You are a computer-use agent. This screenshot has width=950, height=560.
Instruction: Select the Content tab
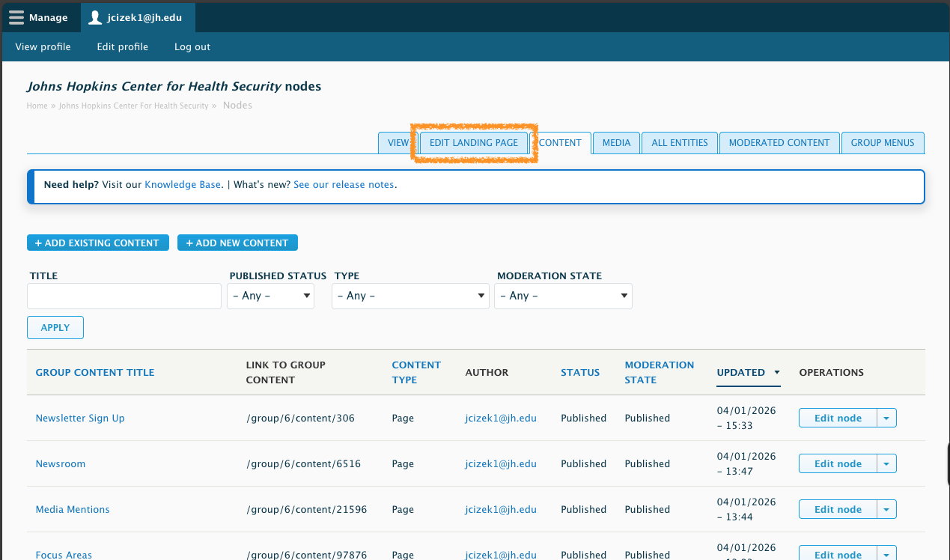coord(560,142)
